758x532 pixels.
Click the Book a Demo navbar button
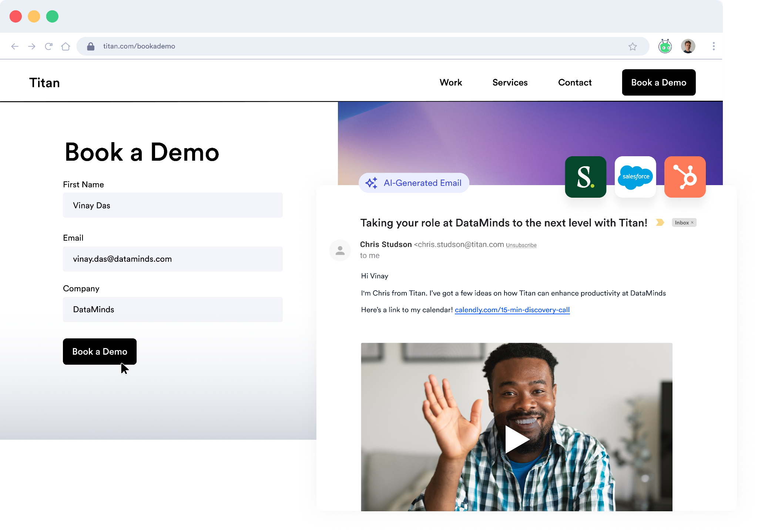(658, 82)
